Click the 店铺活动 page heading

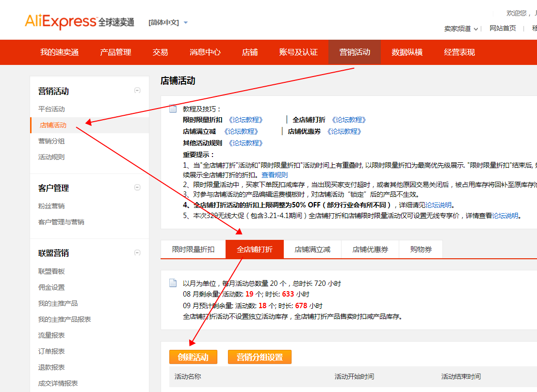pos(178,81)
